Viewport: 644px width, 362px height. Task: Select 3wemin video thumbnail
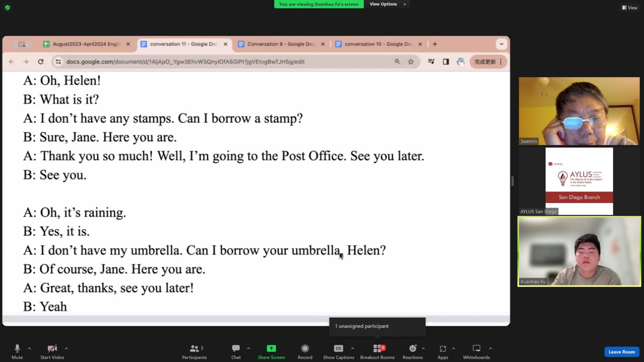click(579, 111)
